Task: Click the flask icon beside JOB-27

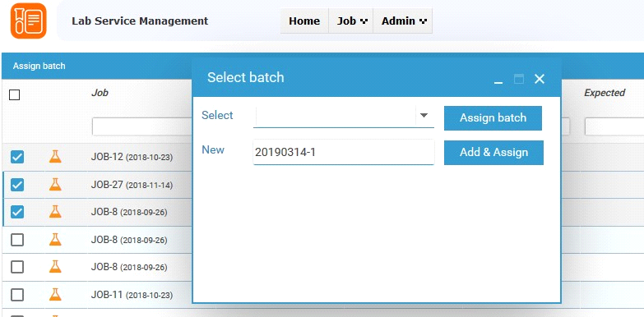Action: [55, 184]
